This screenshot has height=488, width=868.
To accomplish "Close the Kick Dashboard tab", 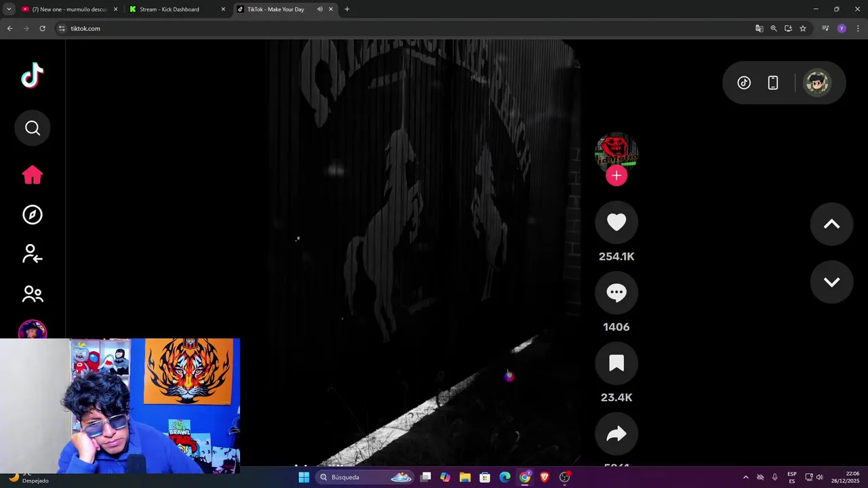I will coord(223,9).
